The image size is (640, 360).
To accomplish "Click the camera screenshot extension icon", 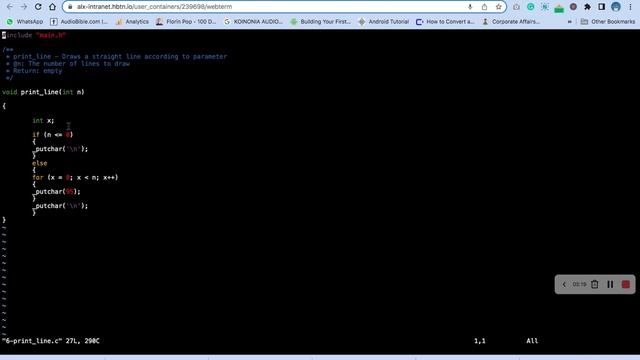I will [x=516, y=7].
